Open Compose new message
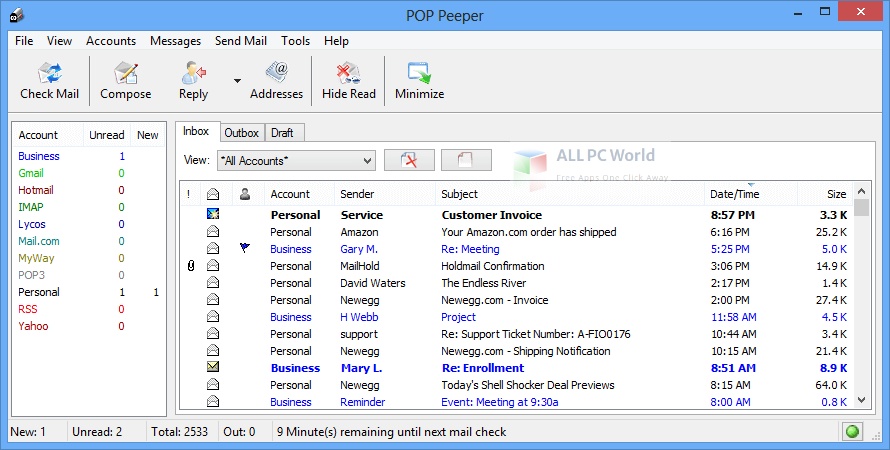890x450 pixels. point(125,73)
